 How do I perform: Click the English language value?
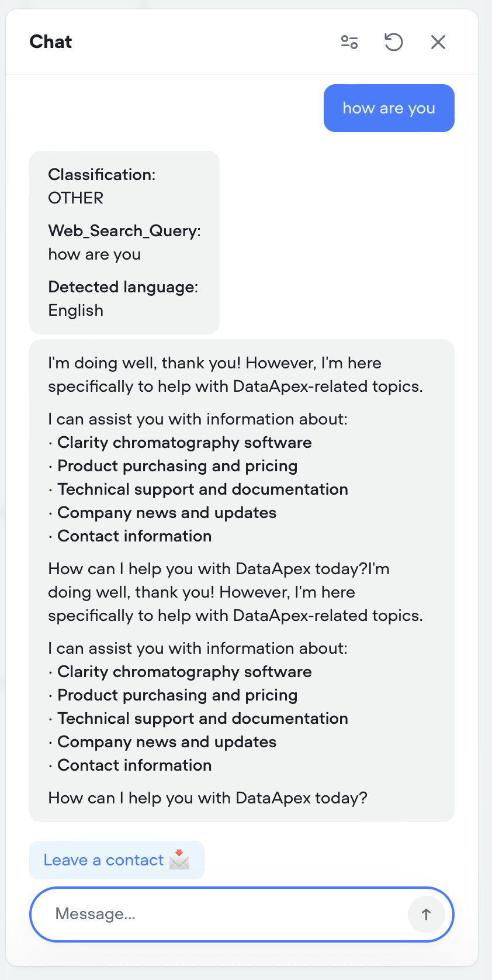coord(76,310)
